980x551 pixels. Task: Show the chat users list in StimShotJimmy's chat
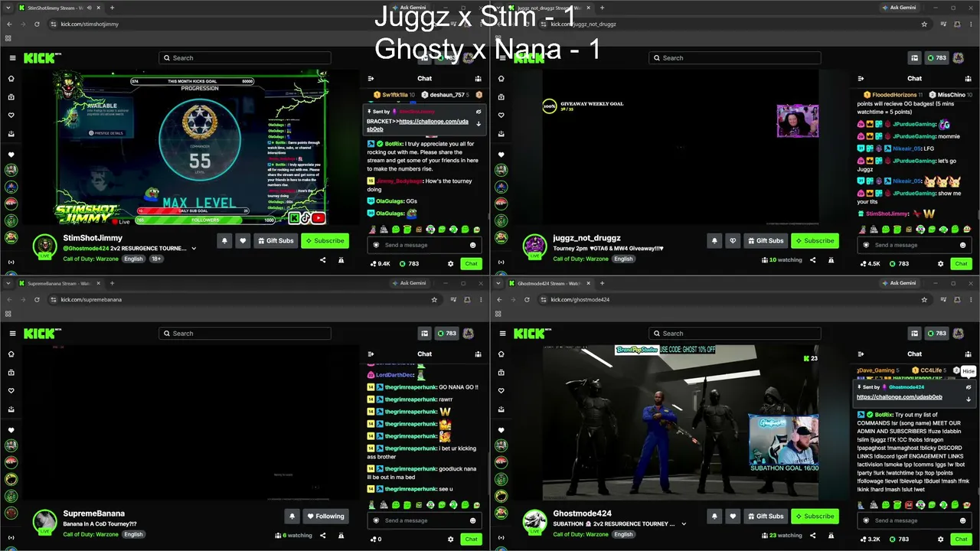click(x=479, y=78)
